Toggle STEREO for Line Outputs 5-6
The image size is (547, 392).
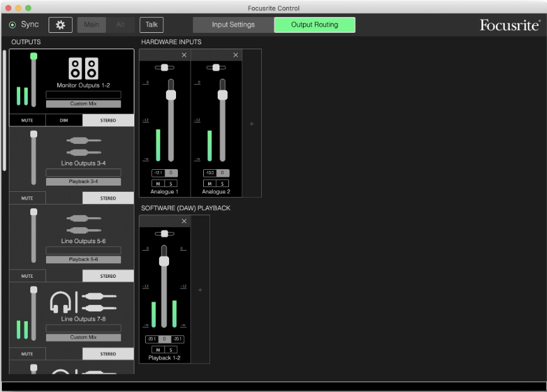coord(108,276)
